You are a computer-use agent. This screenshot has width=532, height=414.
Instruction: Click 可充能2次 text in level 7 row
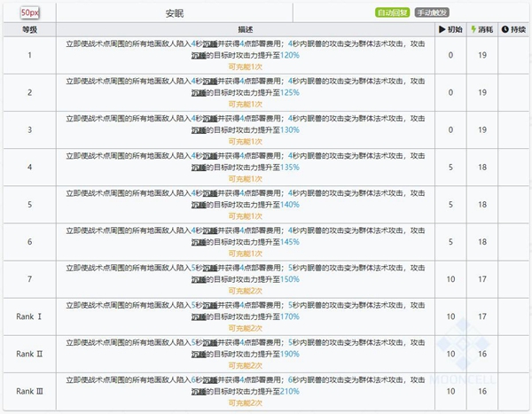pos(245,290)
